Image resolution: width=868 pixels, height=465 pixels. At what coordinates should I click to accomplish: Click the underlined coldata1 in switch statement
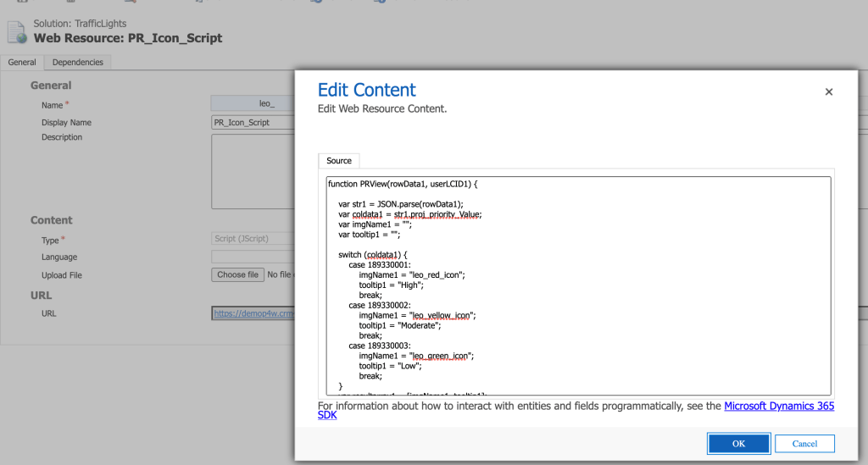click(377, 255)
